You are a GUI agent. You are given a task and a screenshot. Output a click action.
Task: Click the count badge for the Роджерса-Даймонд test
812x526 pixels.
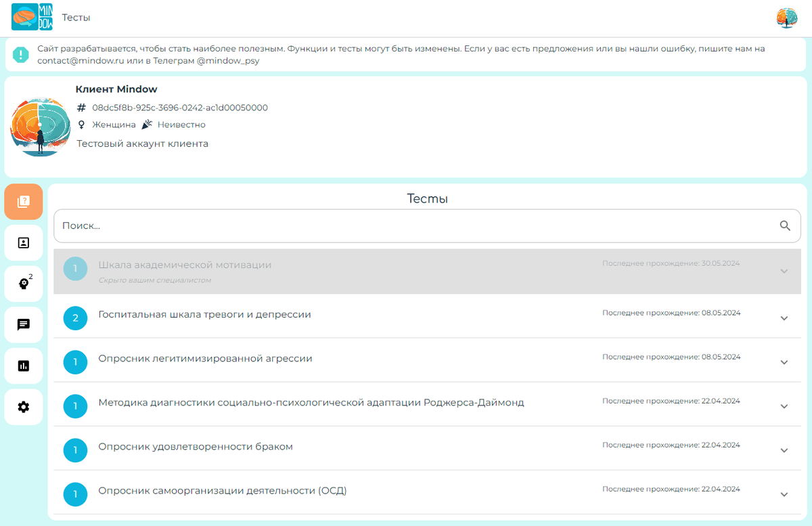tap(75, 406)
